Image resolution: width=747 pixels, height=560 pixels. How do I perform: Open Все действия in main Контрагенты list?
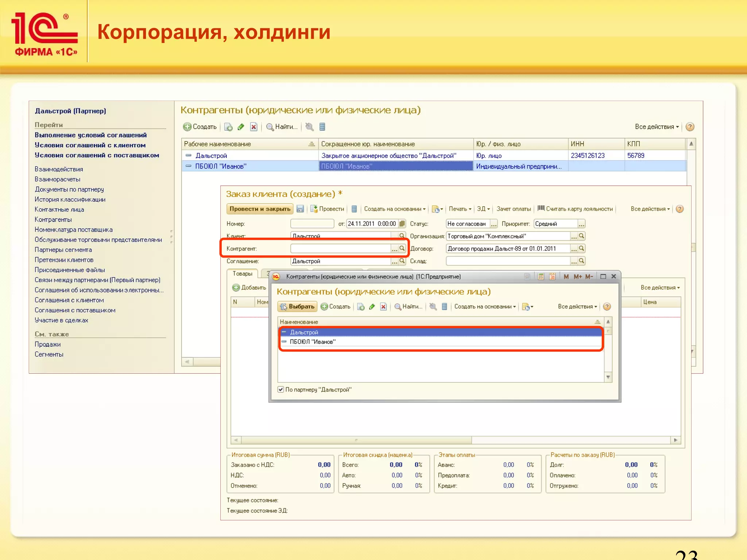pos(657,127)
